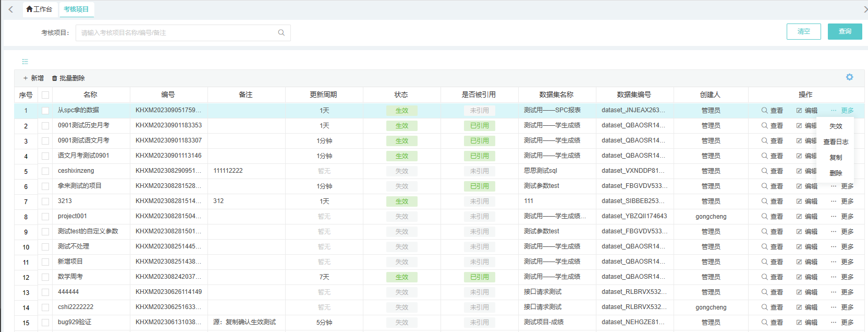Click the 状态 column header
Image resolution: width=868 pixels, height=332 pixels.
point(401,95)
